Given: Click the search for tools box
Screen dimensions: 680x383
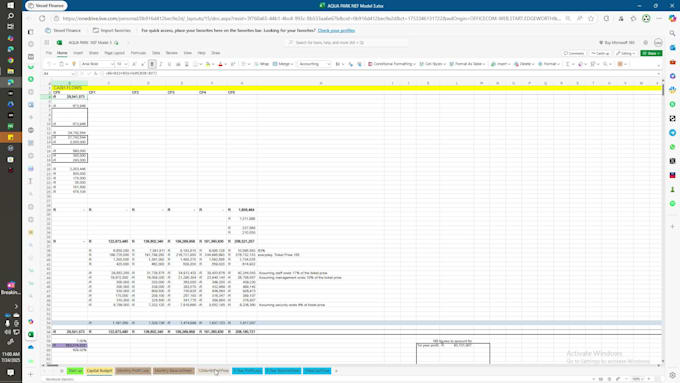Looking at the screenshot, I should tap(347, 43).
